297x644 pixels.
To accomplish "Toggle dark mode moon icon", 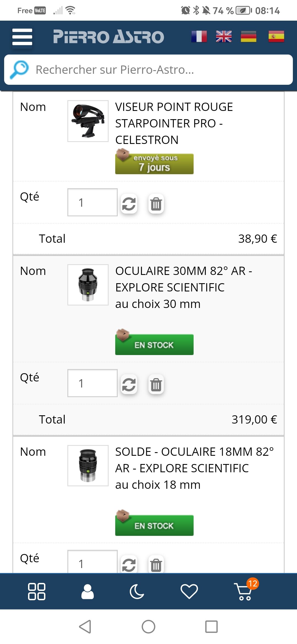I will coord(137,591).
